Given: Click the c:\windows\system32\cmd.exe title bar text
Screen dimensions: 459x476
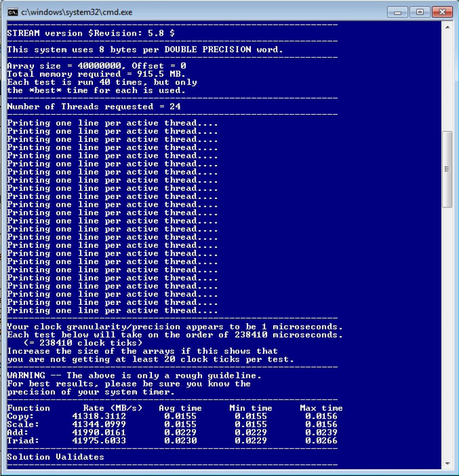Looking at the screenshot, I should pyautogui.click(x=77, y=12).
